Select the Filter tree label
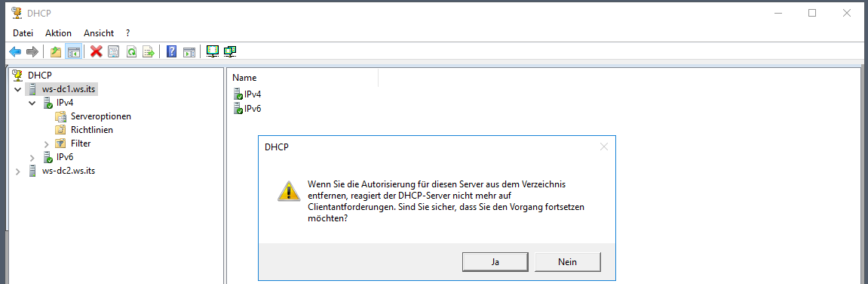Viewport: 868px width, 284px height. click(81, 143)
